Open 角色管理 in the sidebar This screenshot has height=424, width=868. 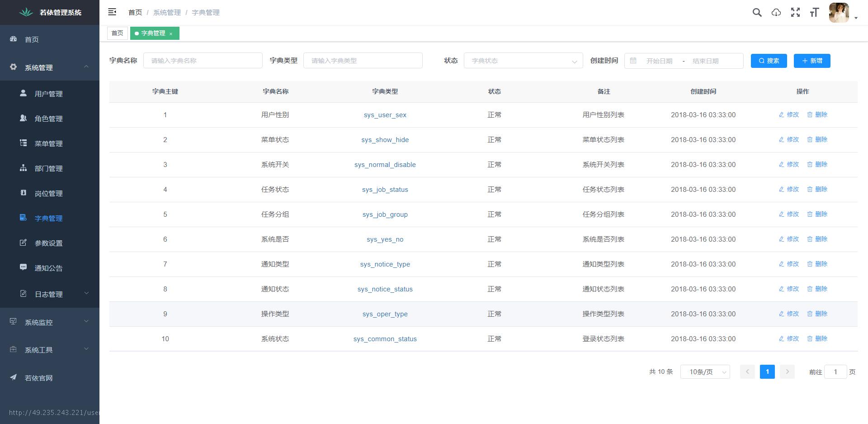click(50, 118)
